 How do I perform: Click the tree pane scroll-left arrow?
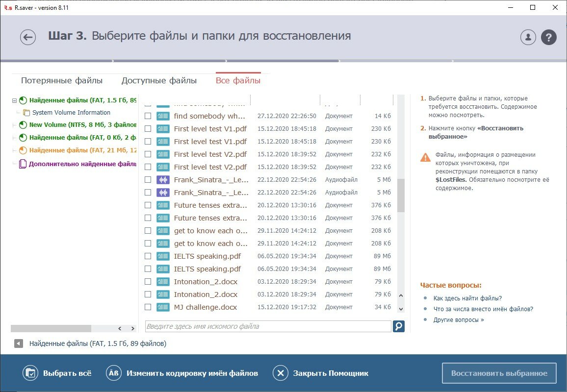(120, 328)
